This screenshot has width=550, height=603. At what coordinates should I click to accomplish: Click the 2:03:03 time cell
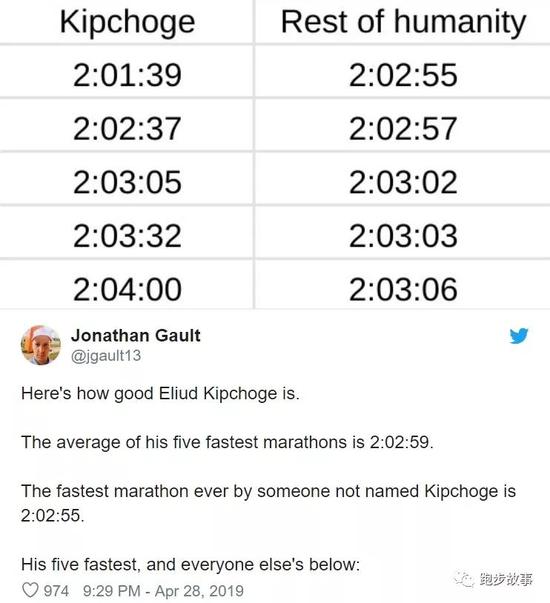pyautogui.click(x=403, y=233)
